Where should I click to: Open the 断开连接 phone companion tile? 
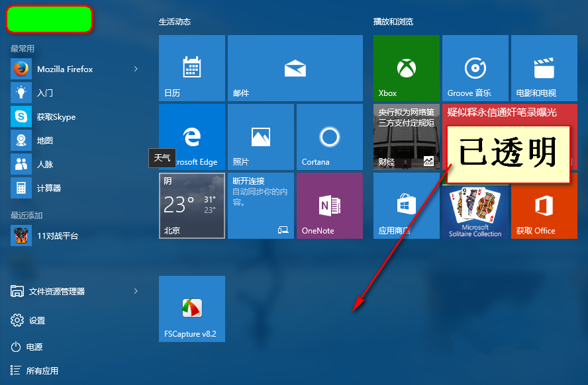coord(261,206)
